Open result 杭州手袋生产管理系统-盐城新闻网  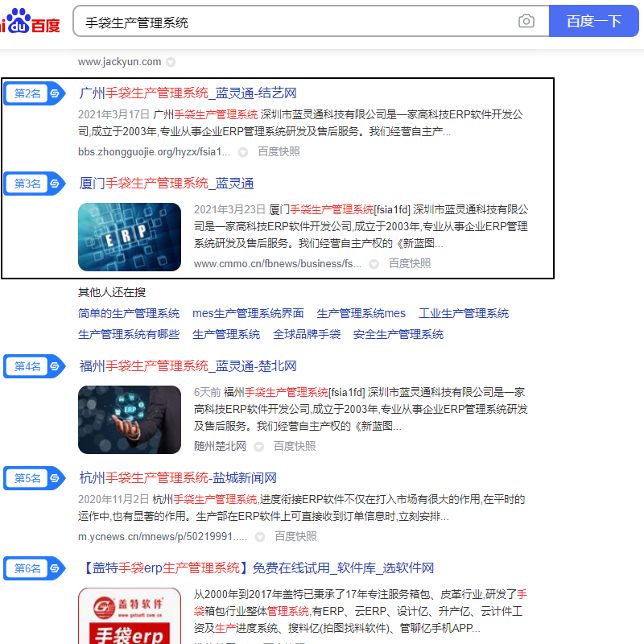click(177, 477)
